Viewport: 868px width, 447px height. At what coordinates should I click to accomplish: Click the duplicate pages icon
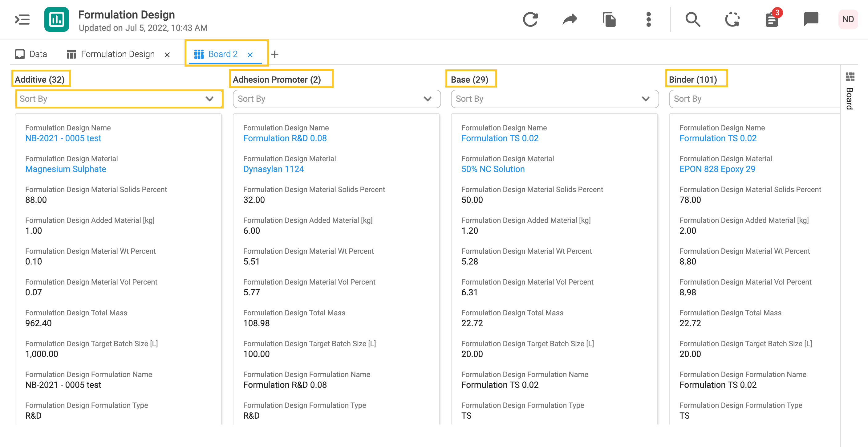tap(609, 19)
